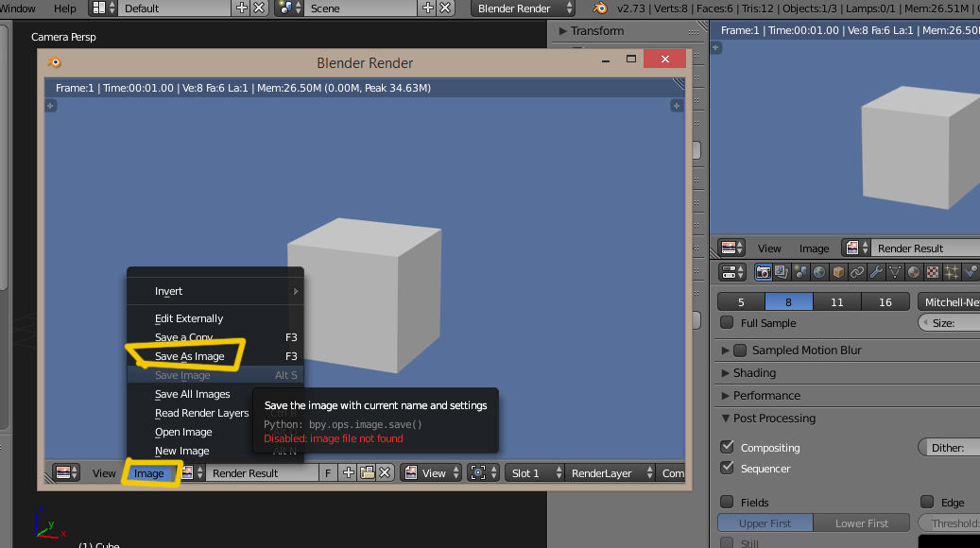Open View draw-channels dropdown in render window
Screen dimensions: 980x548
(432, 473)
